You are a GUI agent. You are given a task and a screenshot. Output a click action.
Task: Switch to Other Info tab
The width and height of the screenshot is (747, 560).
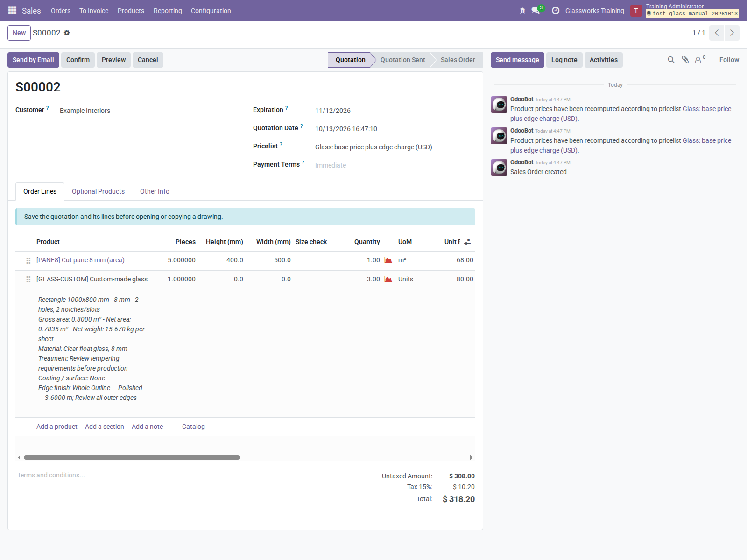point(155,191)
